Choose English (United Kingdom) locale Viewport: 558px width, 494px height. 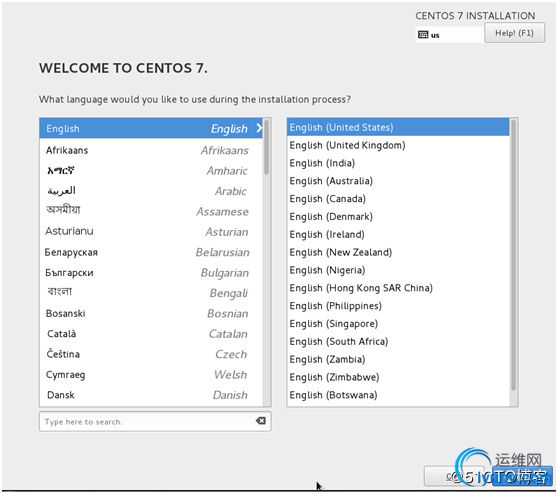[398, 145]
